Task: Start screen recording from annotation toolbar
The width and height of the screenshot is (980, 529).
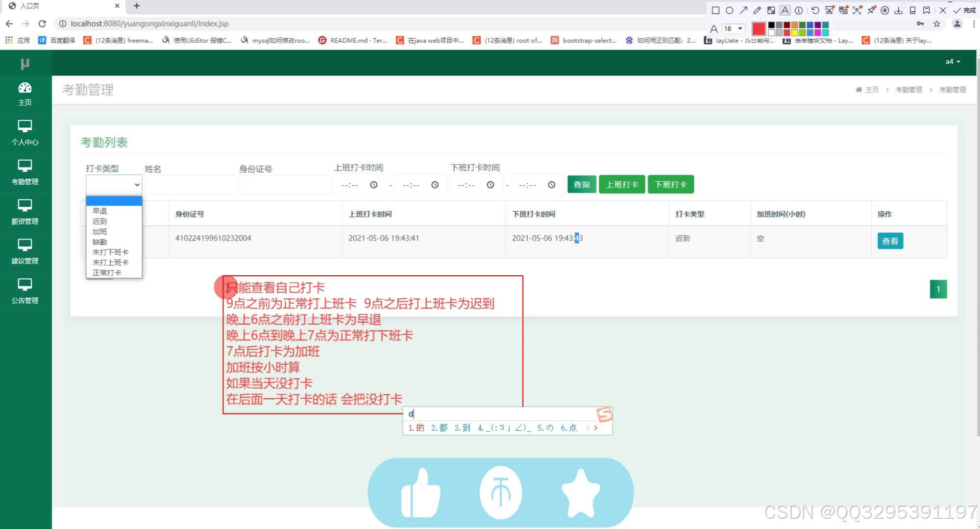Action: [x=885, y=10]
